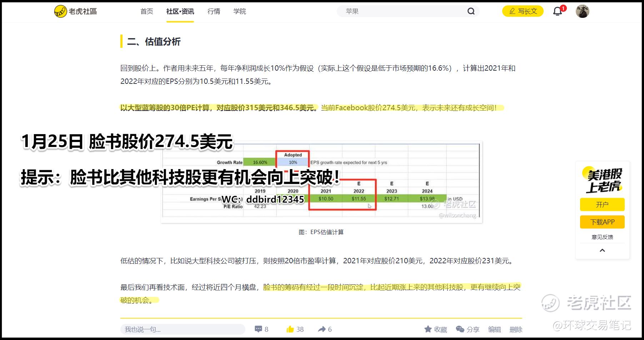Click the 写长文 button
This screenshot has height=340, width=644.
523,11
